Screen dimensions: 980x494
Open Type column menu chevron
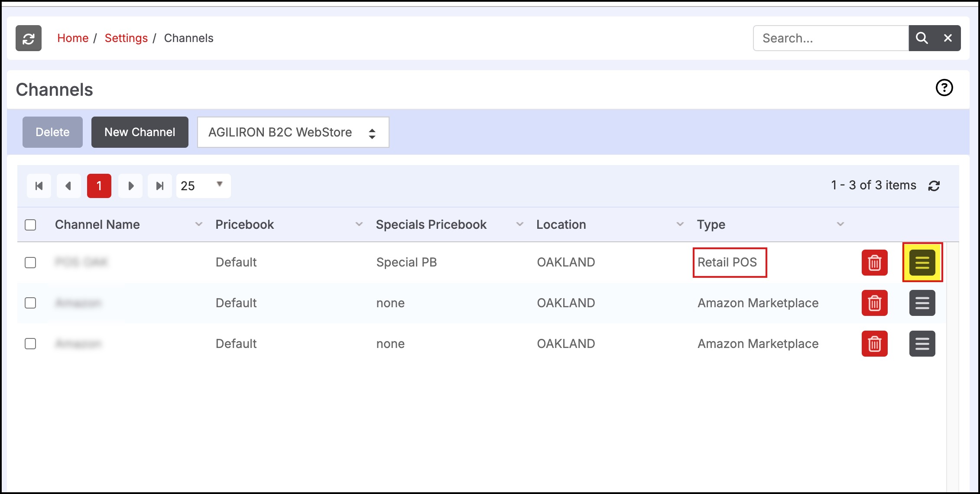(840, 224)
